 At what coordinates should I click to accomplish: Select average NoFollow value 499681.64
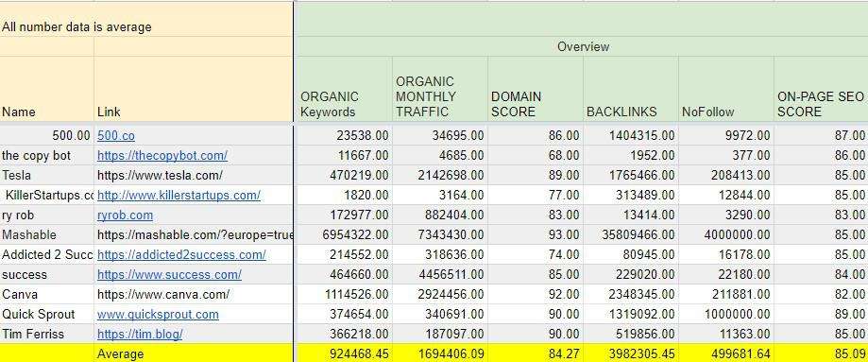726,353
